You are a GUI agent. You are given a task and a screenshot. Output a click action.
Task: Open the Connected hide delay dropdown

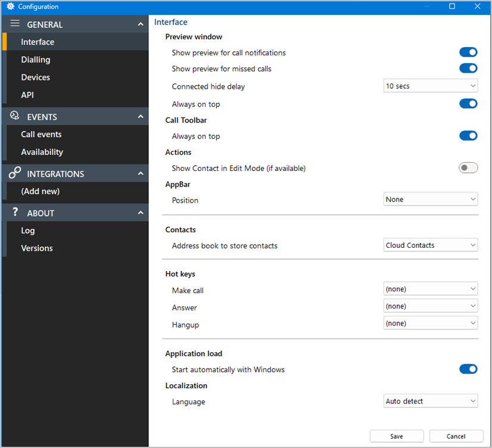431,86
